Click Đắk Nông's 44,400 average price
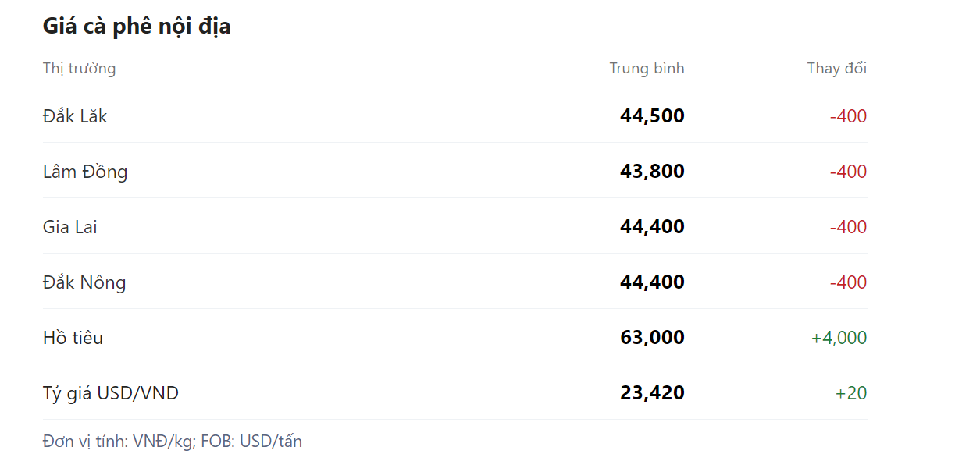The width and height of the screenshot is (980, 454). point(652,282)
